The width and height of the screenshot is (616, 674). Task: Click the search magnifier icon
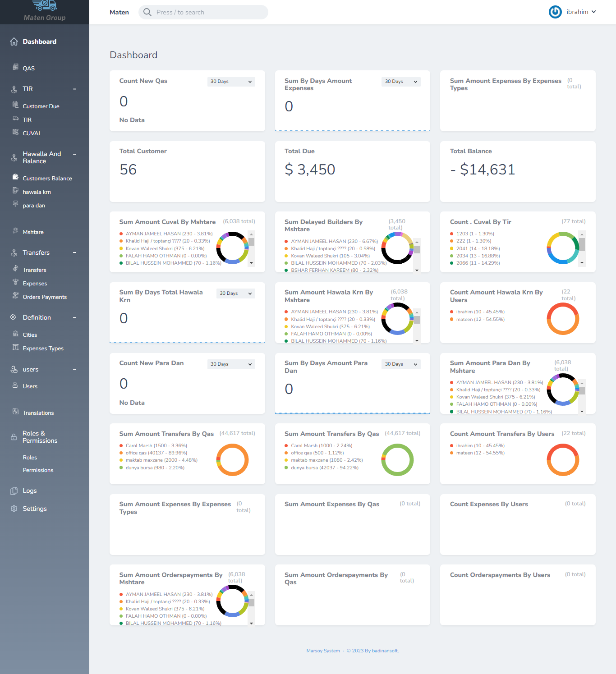147,12
